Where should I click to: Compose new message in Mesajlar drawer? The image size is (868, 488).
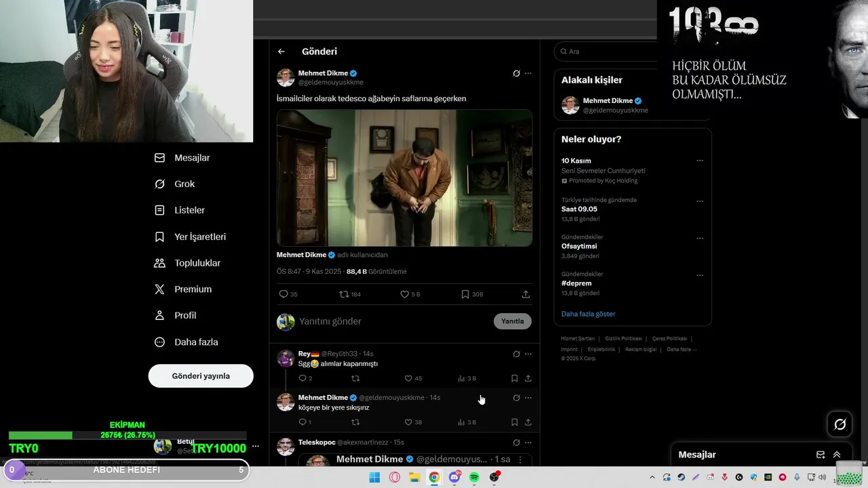pyautogui.click(x=821, y=455)
